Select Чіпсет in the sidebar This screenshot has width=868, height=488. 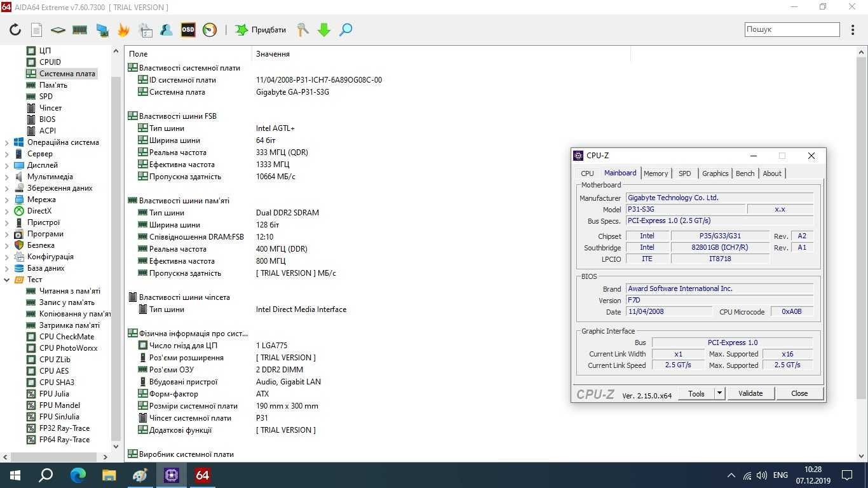(51, 107)
